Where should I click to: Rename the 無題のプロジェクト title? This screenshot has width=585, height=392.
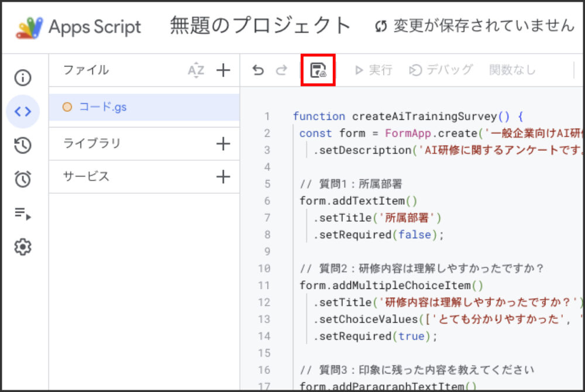point(259,25)
